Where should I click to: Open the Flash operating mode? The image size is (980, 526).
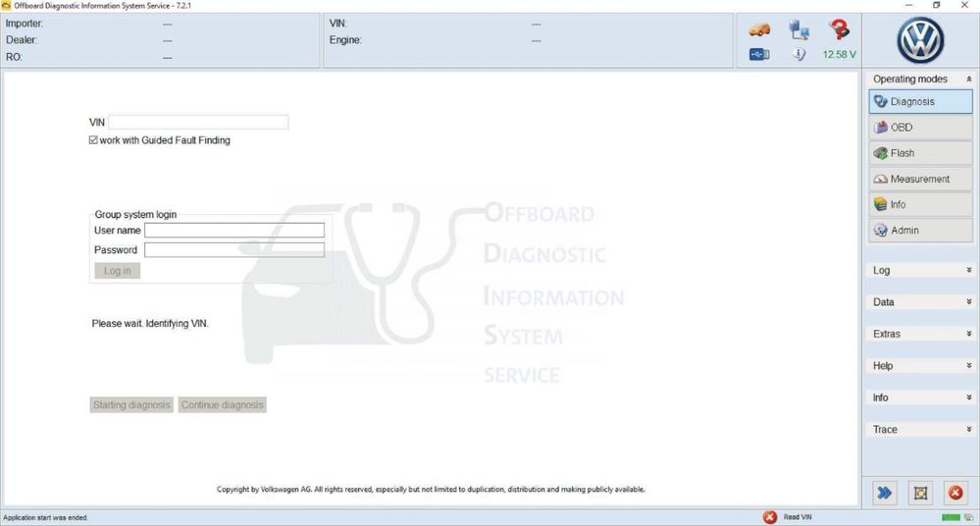click(920, 153)
